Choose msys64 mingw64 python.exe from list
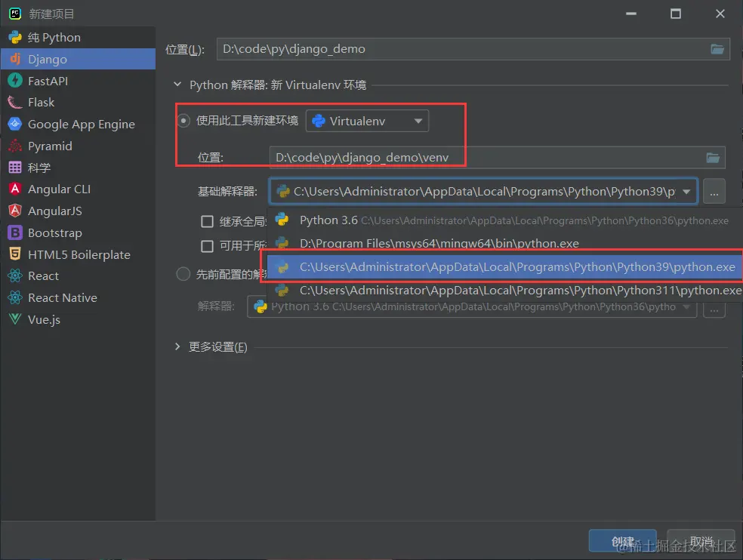Screen dimensions: 743x560 [504, 244]
